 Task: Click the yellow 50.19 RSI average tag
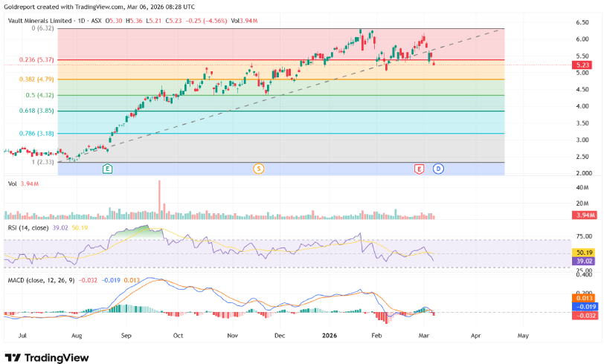tap(582, 253)
